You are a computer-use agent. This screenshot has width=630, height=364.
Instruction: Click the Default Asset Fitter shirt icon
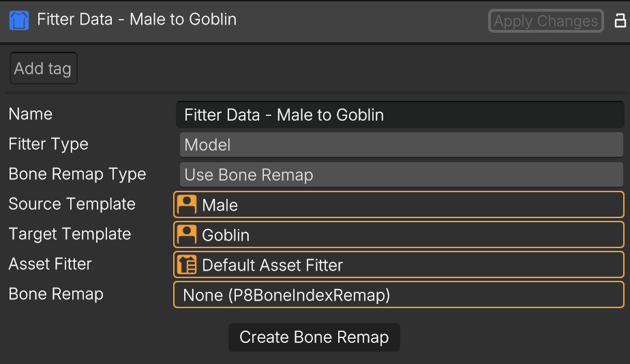point(187,264)
